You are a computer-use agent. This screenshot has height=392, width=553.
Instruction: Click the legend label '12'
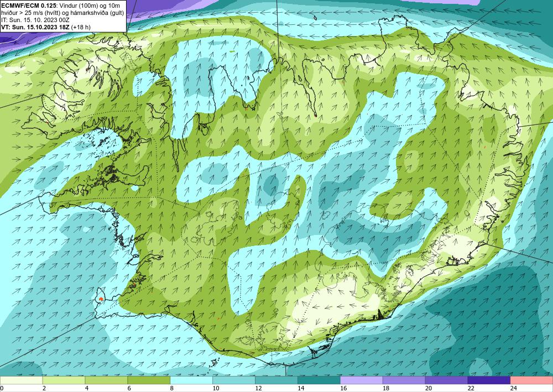(258, 388)
